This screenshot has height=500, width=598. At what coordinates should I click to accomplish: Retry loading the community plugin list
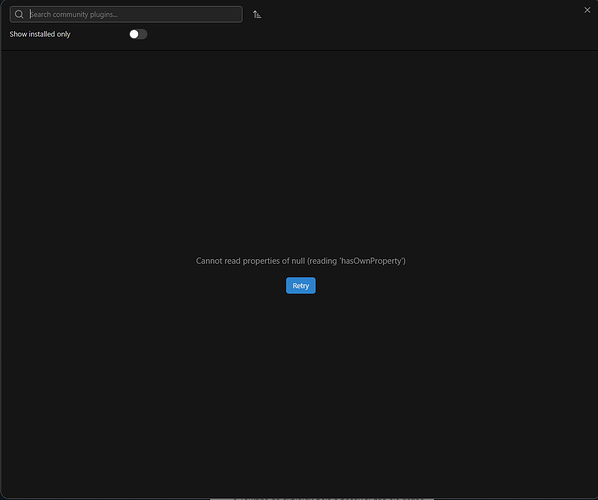(301, 286)
